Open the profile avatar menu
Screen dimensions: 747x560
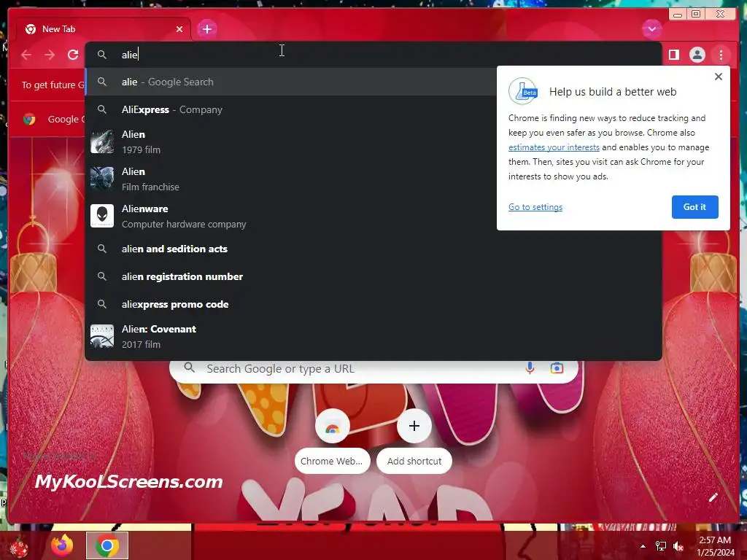[x=697, y=55]
